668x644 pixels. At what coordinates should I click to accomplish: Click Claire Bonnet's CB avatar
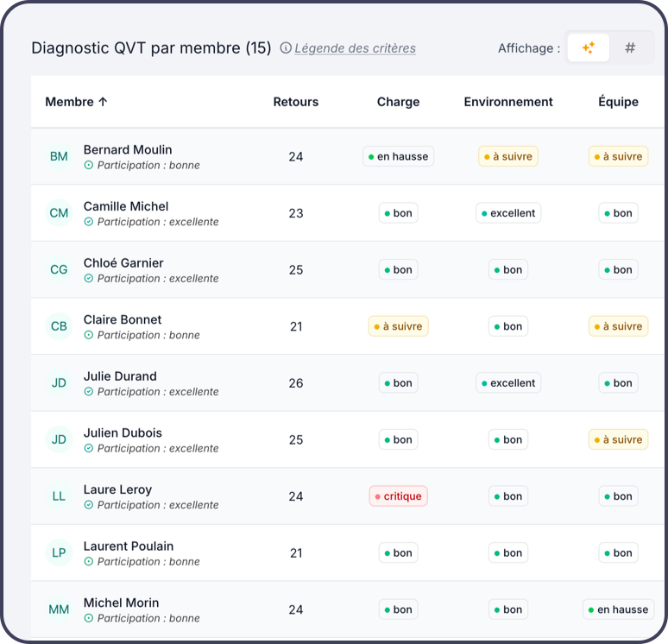click(59, 326)
